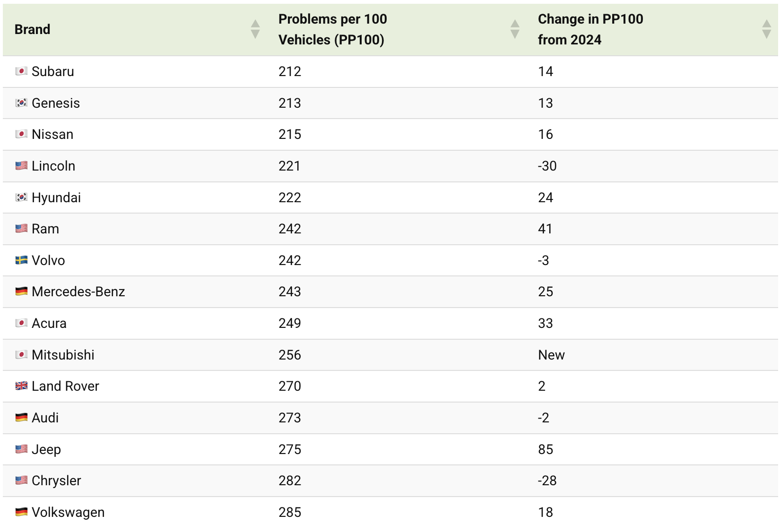Click the South Korea flag beside Genesis
The width and height of the screenshot is (780, 532).
(21, 103)
